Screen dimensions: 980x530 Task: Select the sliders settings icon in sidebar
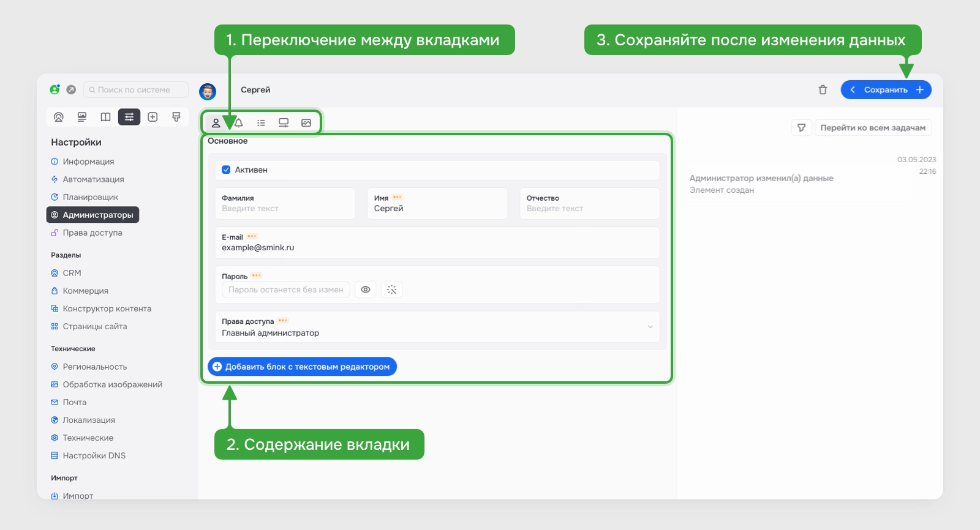tap(129, 117)
